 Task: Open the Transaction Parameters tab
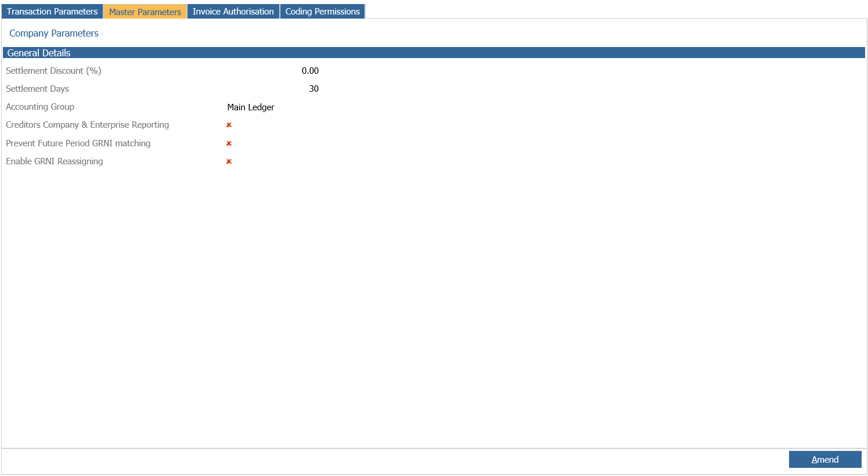pyautogui.click(x=52, y=12)
